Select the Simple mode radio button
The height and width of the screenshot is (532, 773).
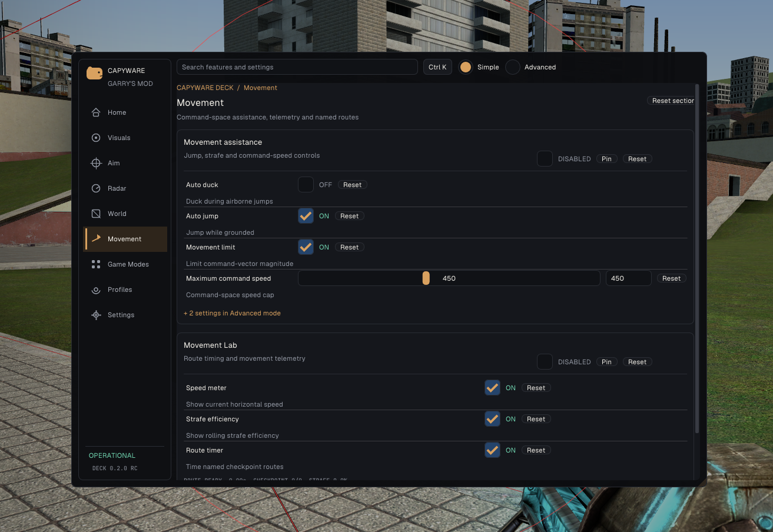[x=466, y=67]
